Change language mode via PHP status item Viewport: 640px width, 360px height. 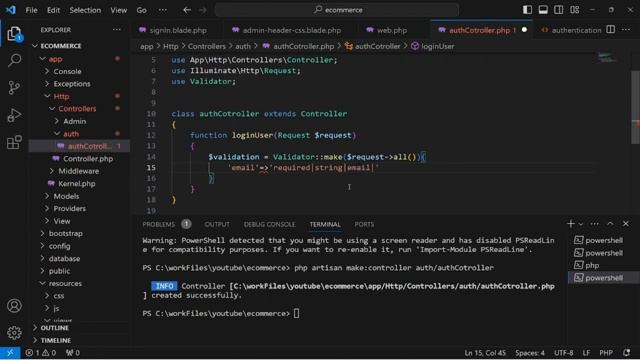tap(606, 353)
